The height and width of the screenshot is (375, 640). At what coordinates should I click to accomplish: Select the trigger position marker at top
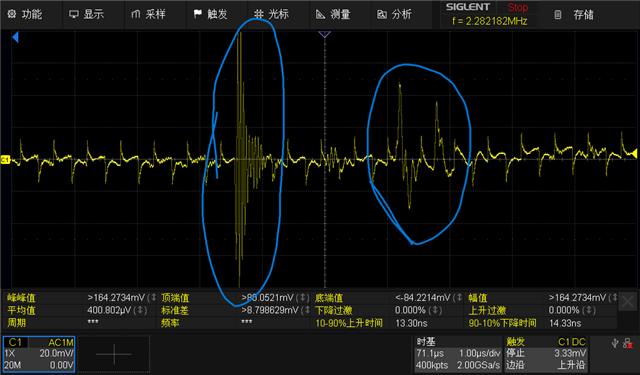coord(324,34)
